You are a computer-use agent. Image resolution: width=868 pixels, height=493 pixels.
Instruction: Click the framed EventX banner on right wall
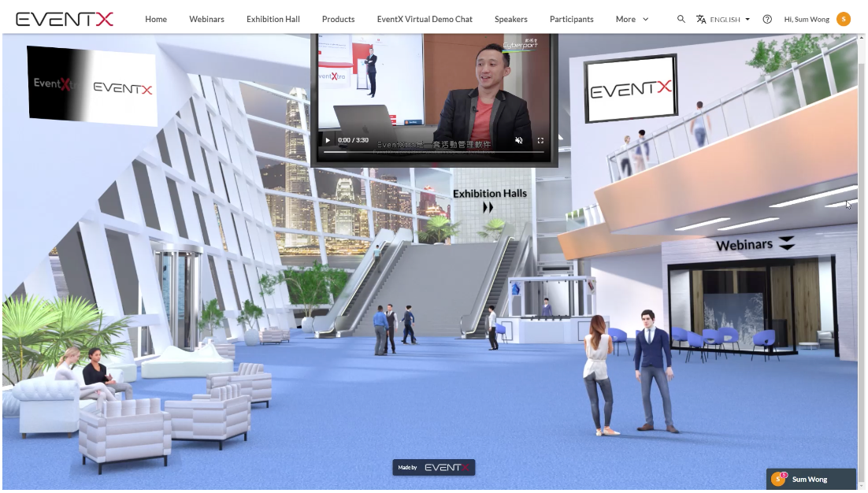click(x=630, y=88)
